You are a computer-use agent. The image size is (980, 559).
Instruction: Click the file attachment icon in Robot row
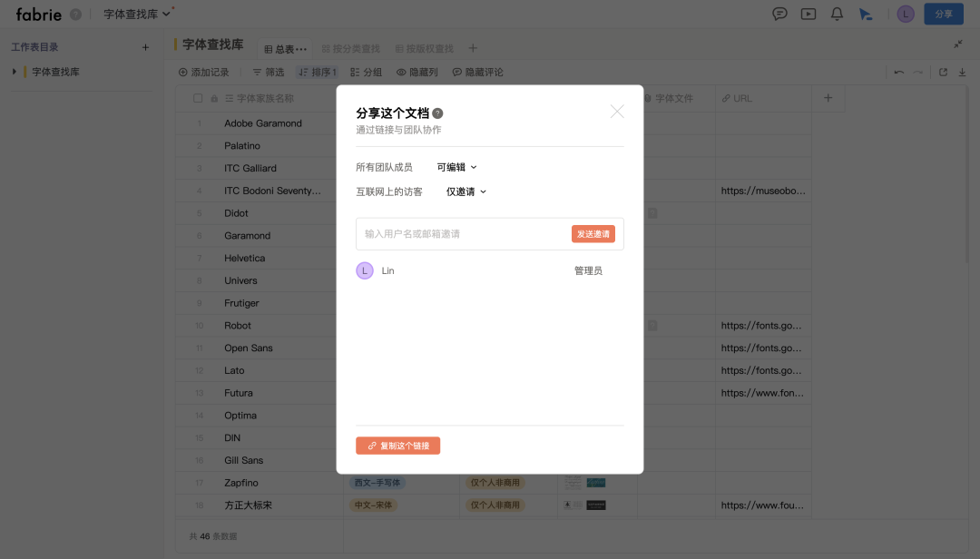652,326
